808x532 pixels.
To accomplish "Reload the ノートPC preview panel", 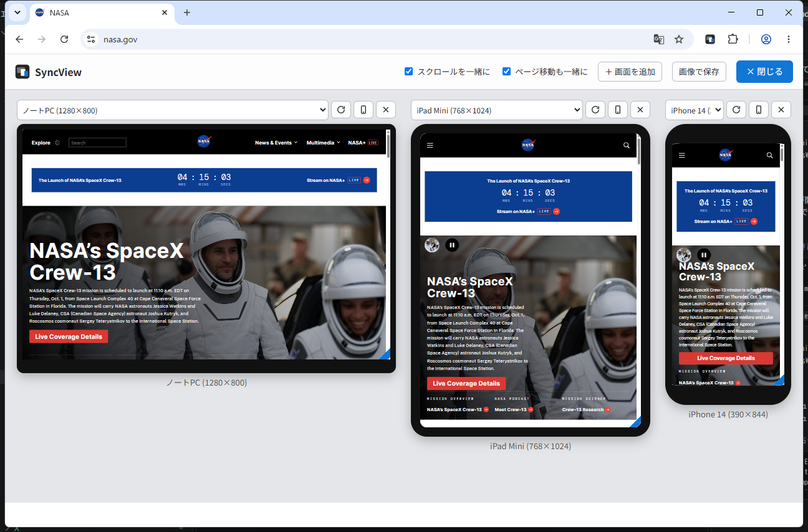I will (341, 110).
